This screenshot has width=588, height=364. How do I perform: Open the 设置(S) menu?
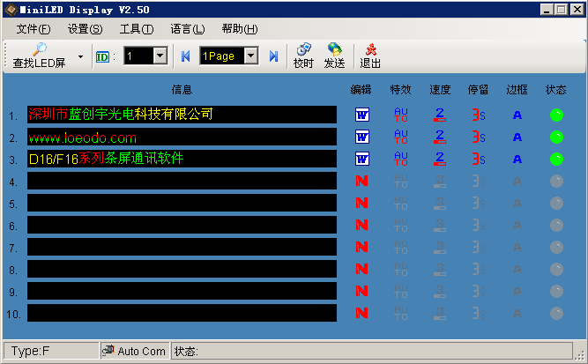pos(85,29)
